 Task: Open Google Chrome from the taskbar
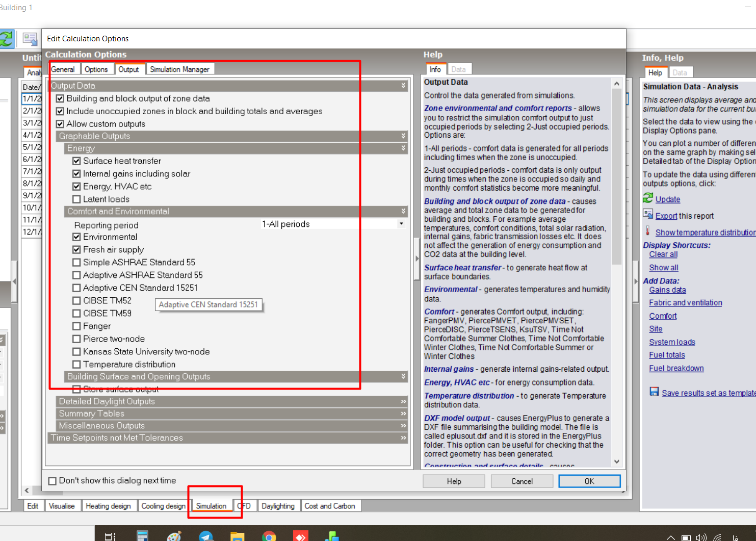pos(269,536)
